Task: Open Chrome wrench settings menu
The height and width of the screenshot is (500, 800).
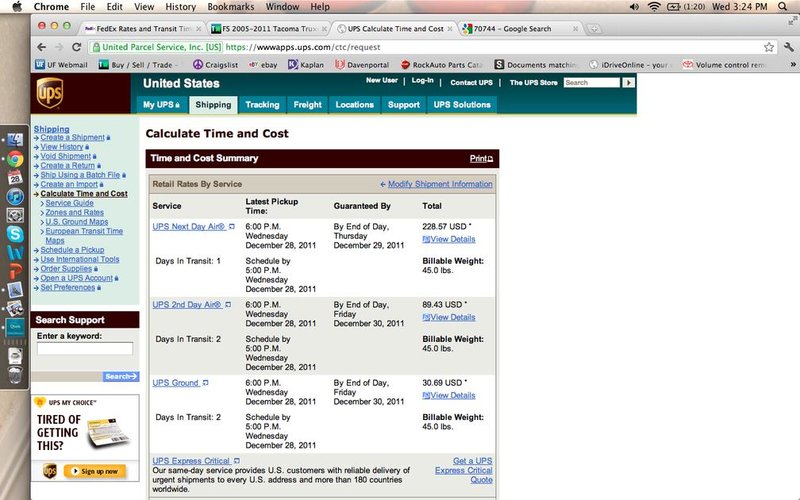Action: (x=789, y=47)
